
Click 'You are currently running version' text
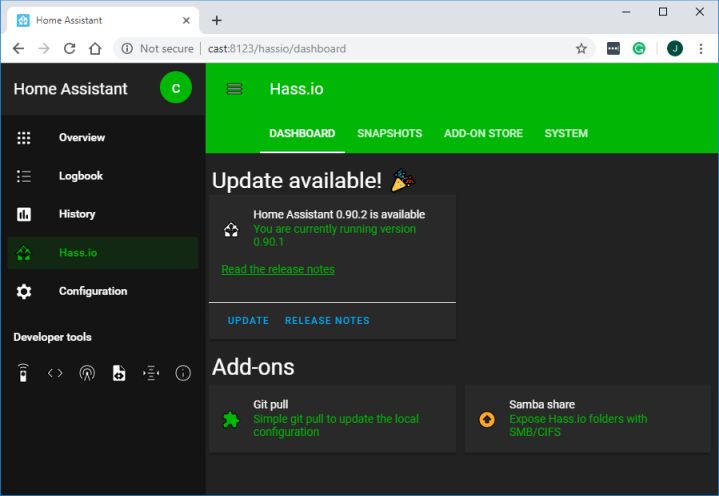(335, 229)
